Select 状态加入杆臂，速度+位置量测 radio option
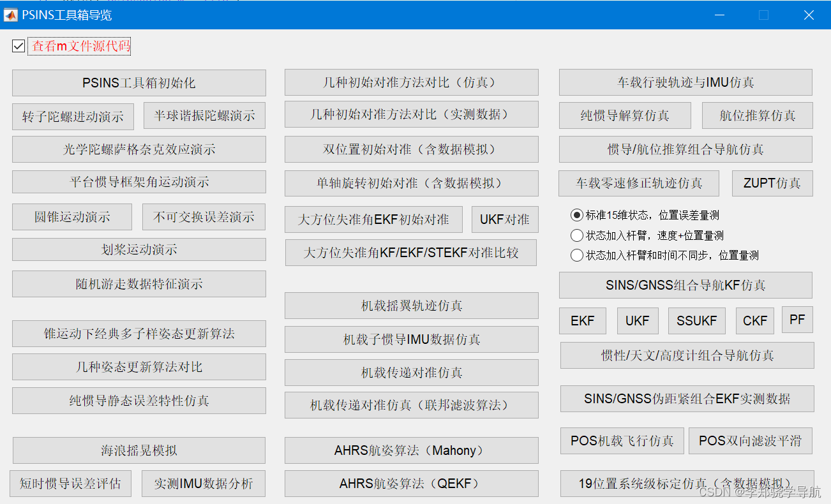Screen dimensions: 831x504 pyautogui.click(x=577, y=235)
